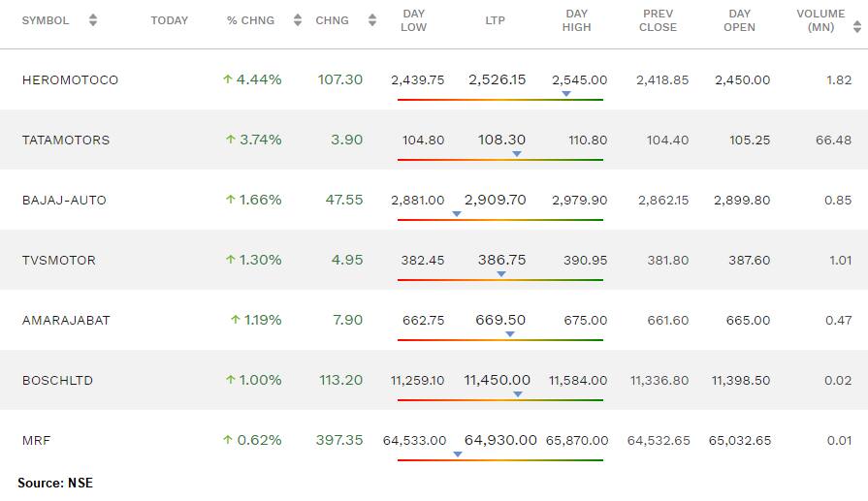Select the 107.30 change value
The image size is (868, 501).
[x=339, y=79]
